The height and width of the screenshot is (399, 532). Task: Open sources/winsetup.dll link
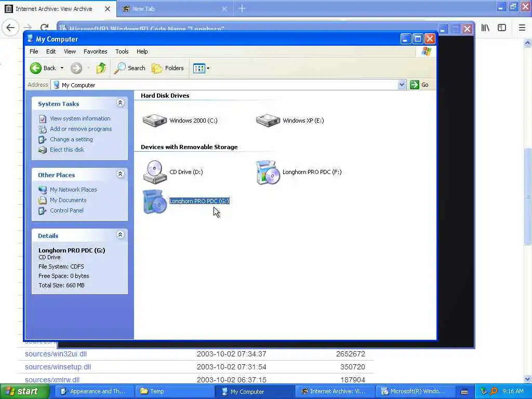coord(58,367)
